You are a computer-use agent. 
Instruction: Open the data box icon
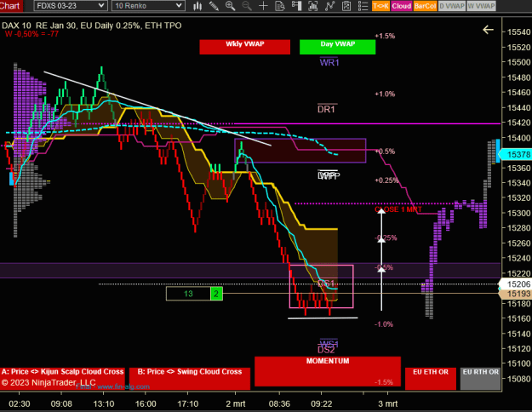point(280,6)
